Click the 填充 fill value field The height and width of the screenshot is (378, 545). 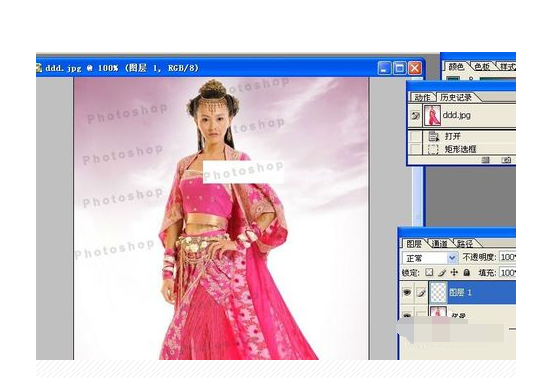[x=507, y=272]
